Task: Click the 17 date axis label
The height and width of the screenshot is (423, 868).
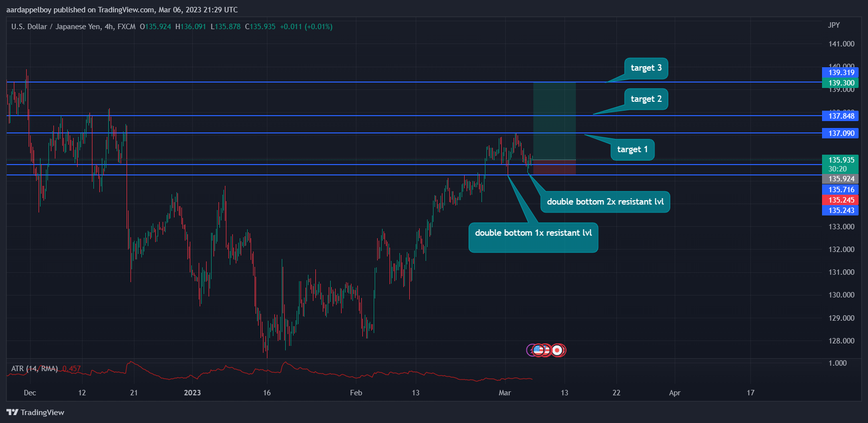Action: coord(750,393)
